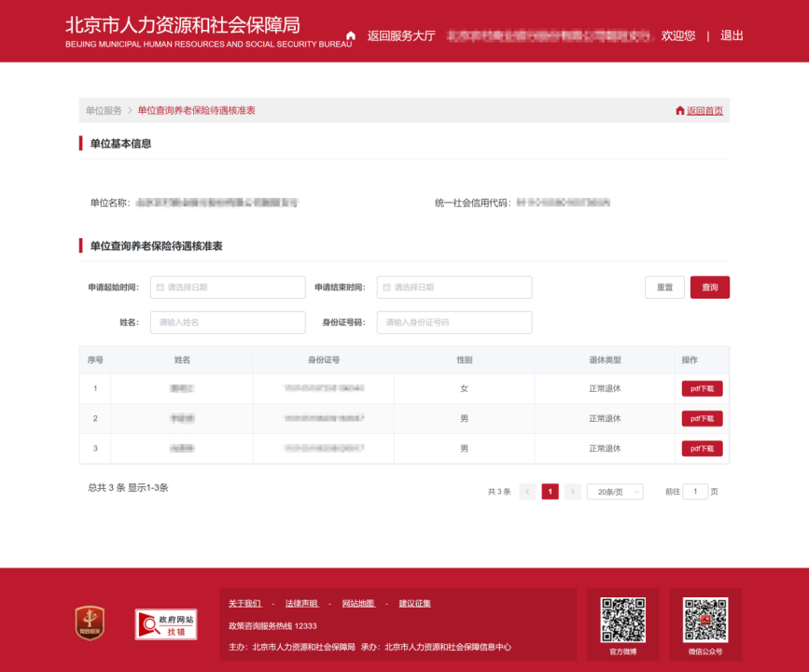Click the 政府网站找错 badge icon

point(165,624)
